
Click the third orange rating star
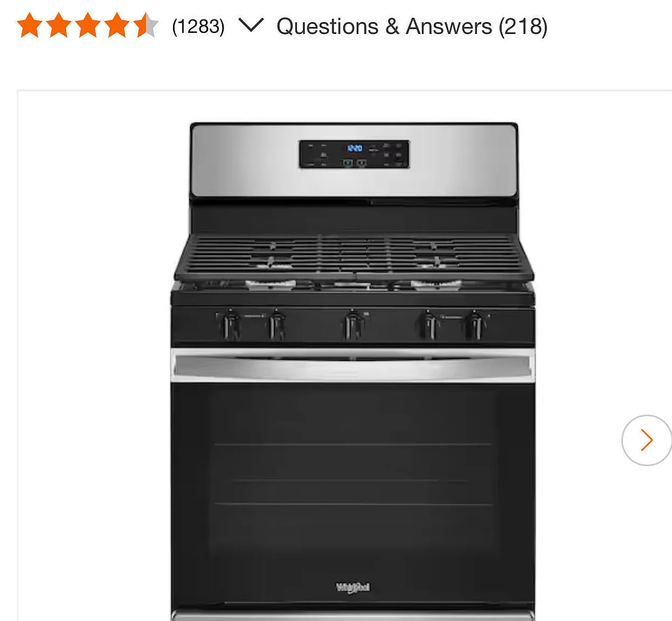[x=88, y=26]
